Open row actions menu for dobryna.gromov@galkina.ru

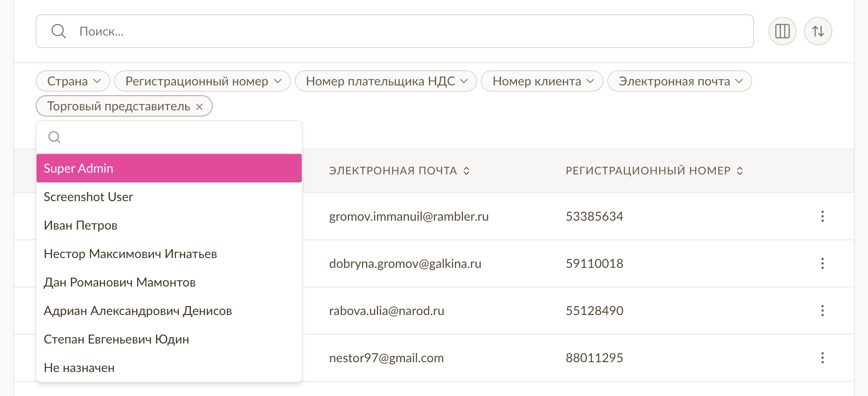(x=822, y=263)
